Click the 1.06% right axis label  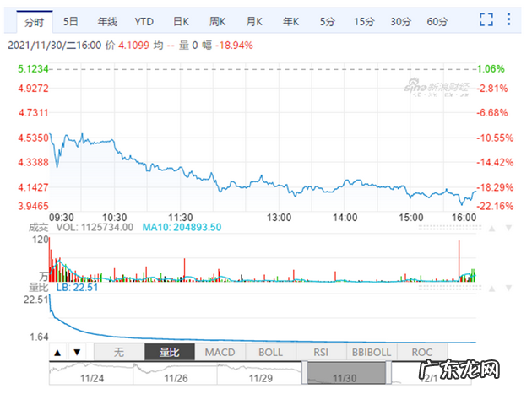pos(491,69)
